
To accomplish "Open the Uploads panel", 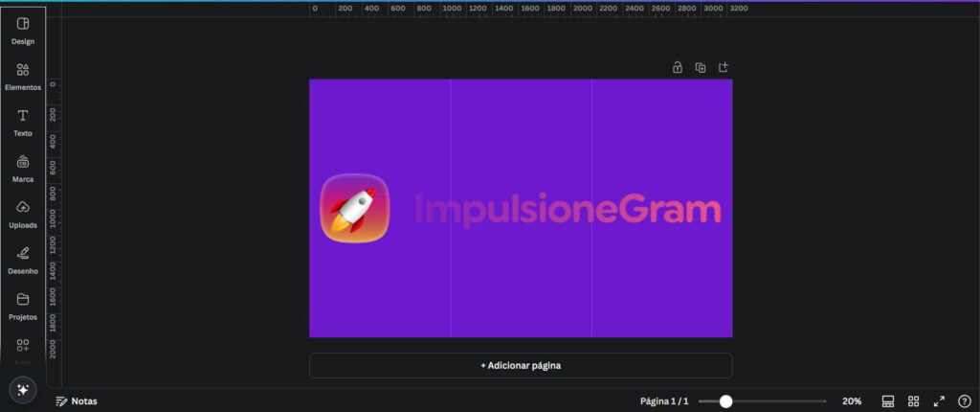I will tap(23, 214).
